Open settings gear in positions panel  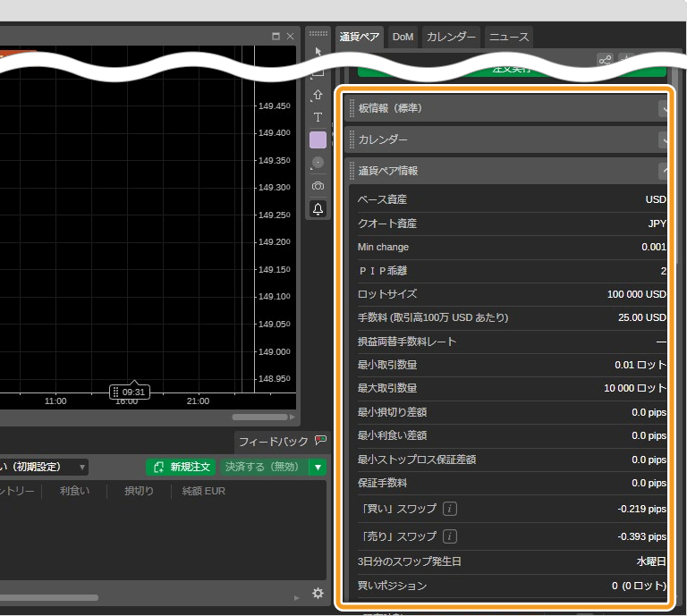318,594
